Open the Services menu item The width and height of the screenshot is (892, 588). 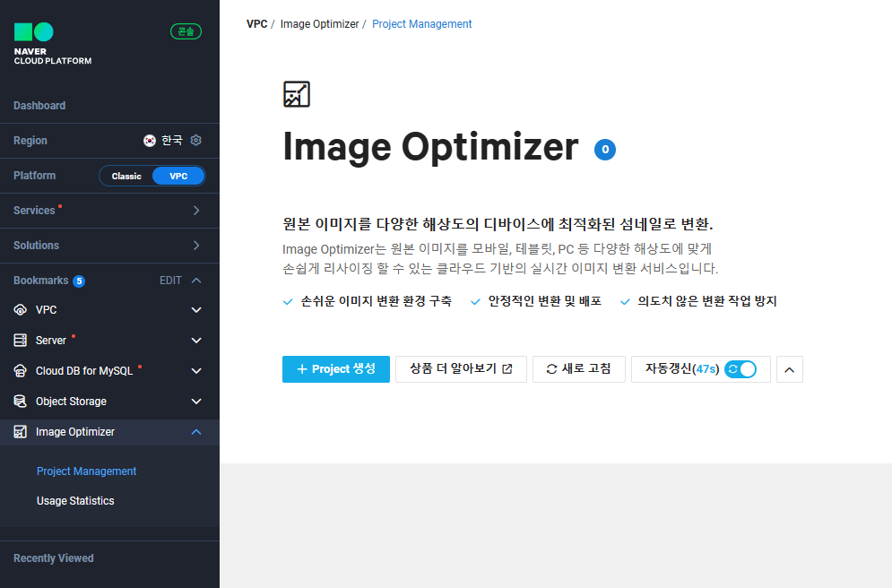[34, 211]
